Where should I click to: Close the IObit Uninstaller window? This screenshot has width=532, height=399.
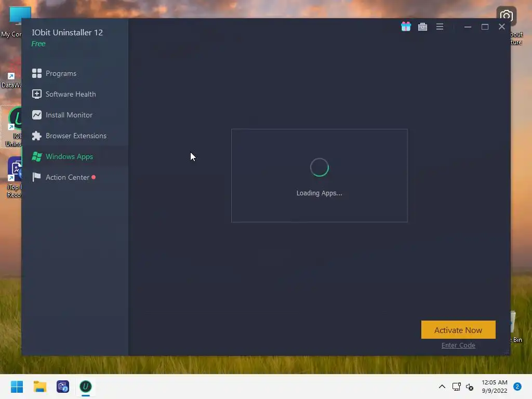[x=502, y=27]
